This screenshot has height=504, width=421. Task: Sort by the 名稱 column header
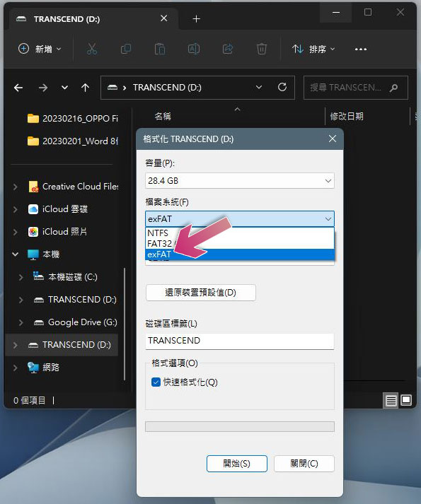[163, 117]
